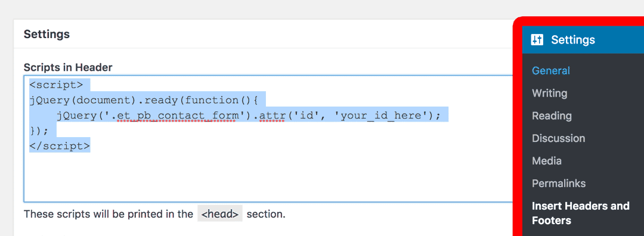Click the closing }); line in code
Viewport: 644px width, 236px height.
39,131
